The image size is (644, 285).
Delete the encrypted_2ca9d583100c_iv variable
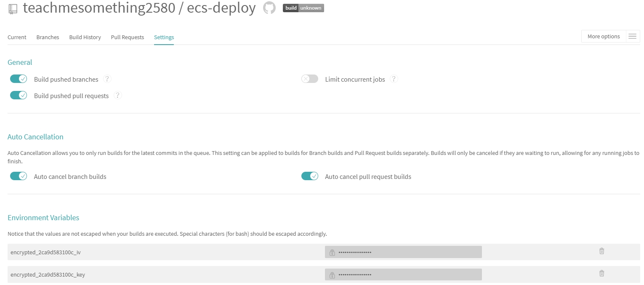[x=602, y=251]
